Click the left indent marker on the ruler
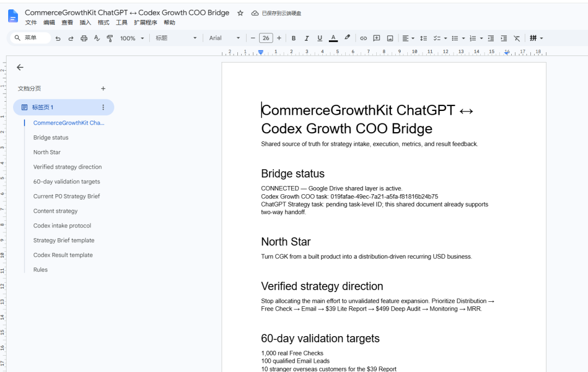This screenshot has height=372, width=588. 261,53
